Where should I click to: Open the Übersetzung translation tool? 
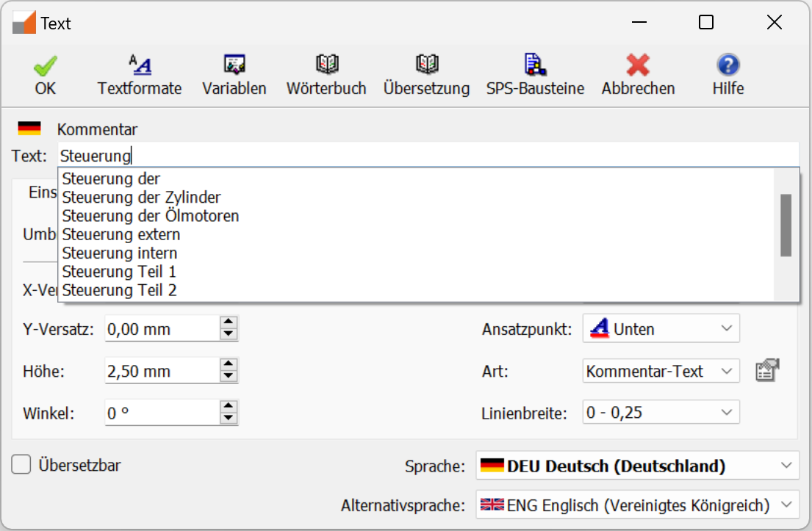pos(426,66)
